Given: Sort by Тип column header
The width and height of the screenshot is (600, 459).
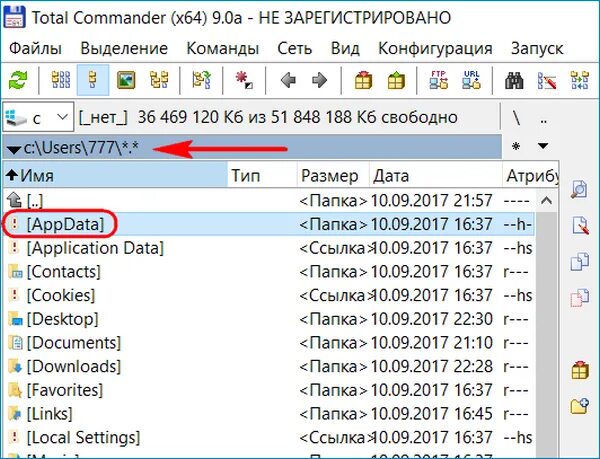Looking at the screenshot, I should coord(262,176).
